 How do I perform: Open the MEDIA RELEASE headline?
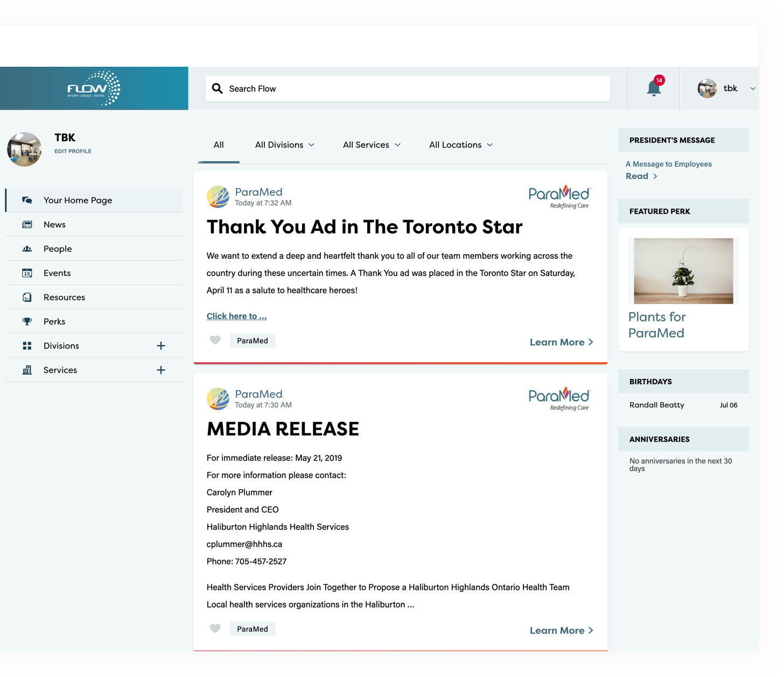[283, 429]
